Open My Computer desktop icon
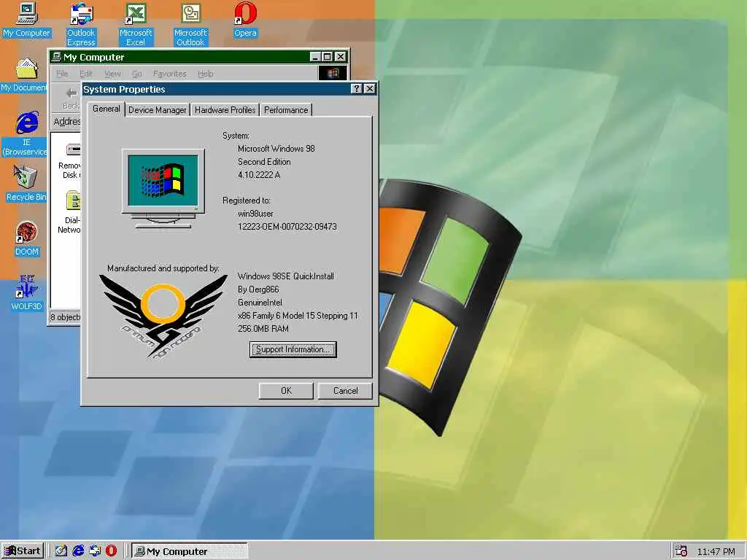This screenshot has height=560, width=747. 27,20
